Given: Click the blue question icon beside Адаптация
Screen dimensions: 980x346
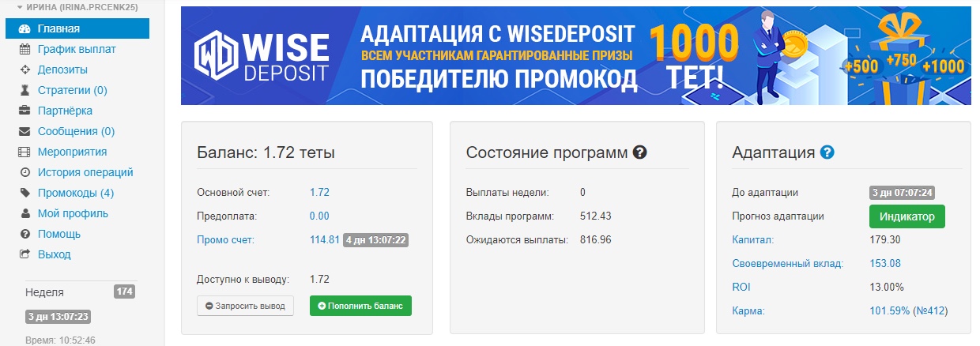Looking at the screenshot, I should pyautogui.click(x=827, y=152).
